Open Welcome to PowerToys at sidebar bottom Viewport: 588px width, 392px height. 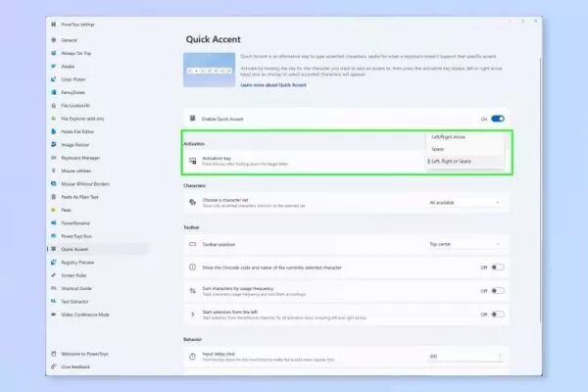click(84, 354)
